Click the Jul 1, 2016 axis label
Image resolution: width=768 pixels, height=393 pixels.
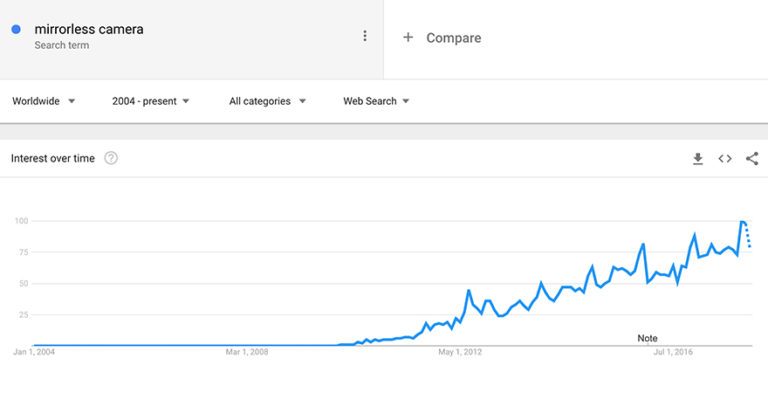click(x=673, y=352)
